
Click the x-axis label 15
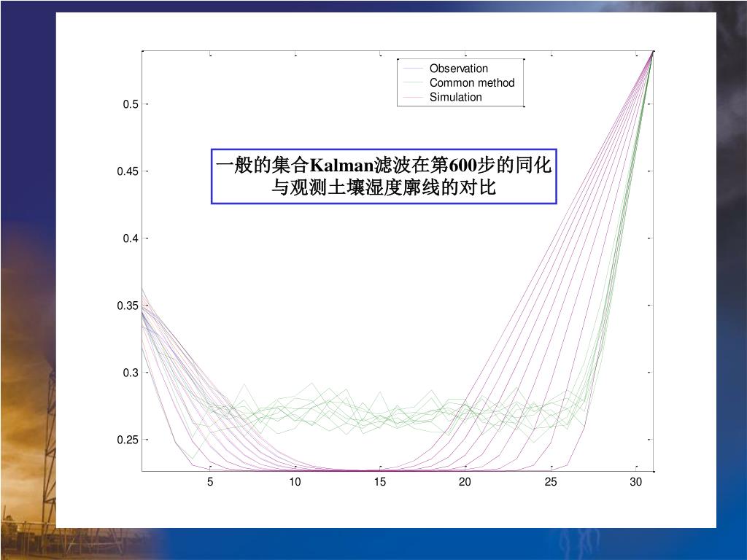tap(379, 482)
